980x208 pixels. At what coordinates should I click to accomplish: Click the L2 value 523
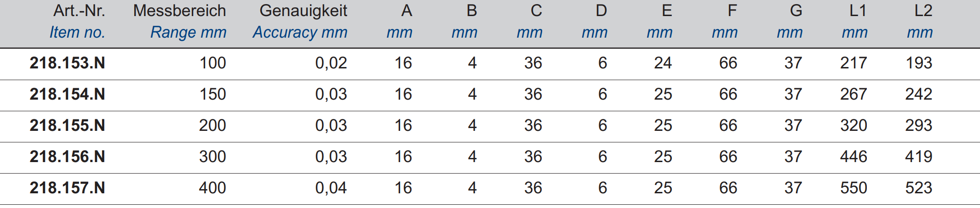click(919, 188)
